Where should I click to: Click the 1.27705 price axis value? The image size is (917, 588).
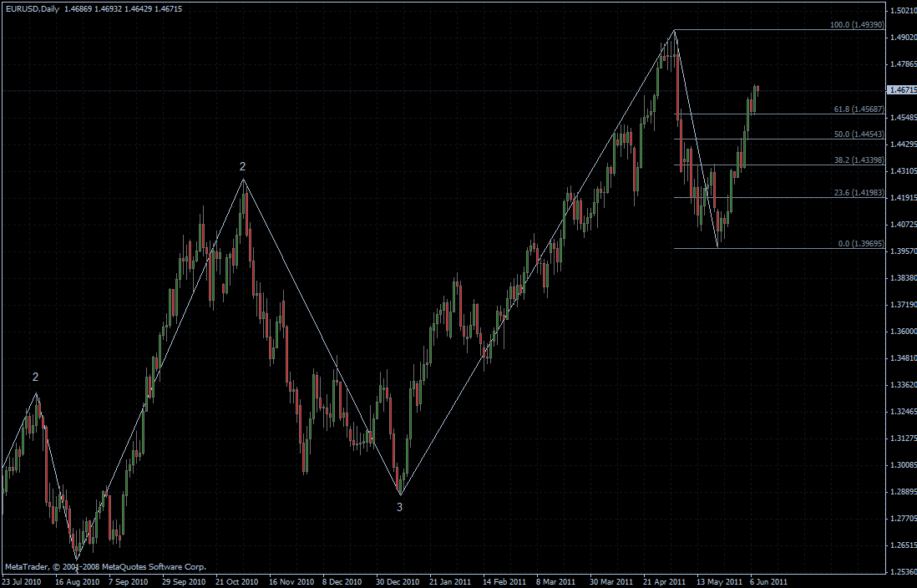pos(903,519)
